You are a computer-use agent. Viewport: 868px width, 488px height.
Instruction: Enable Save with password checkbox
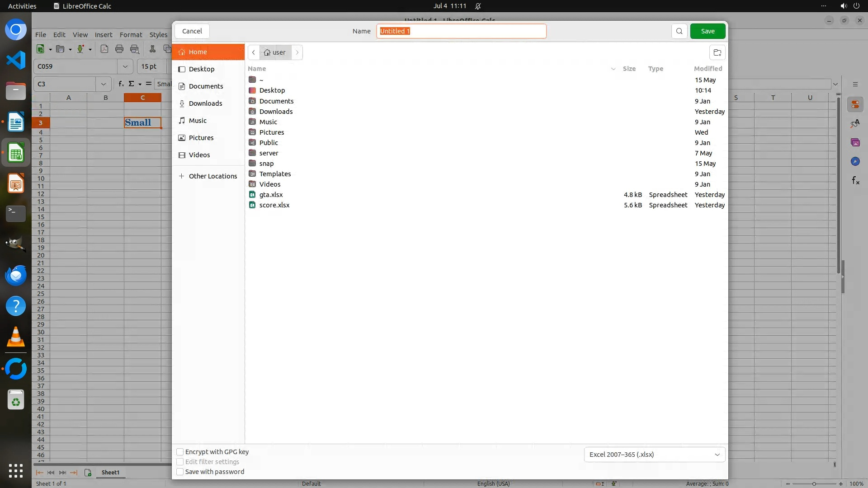tap(180, 472)
